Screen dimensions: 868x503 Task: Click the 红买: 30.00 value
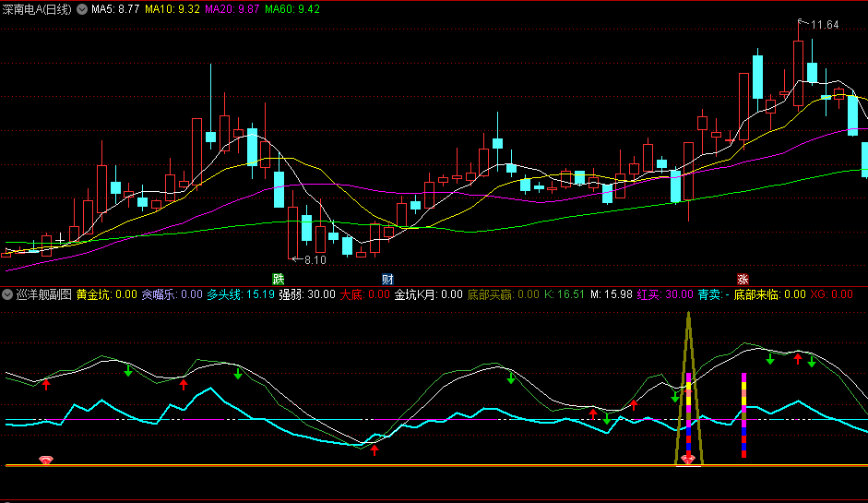(x=665, y=294)
